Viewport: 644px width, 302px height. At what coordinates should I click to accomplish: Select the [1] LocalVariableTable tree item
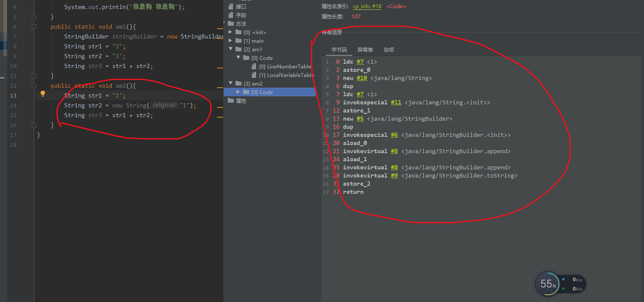pyautogui.click(x=287, y=75)
